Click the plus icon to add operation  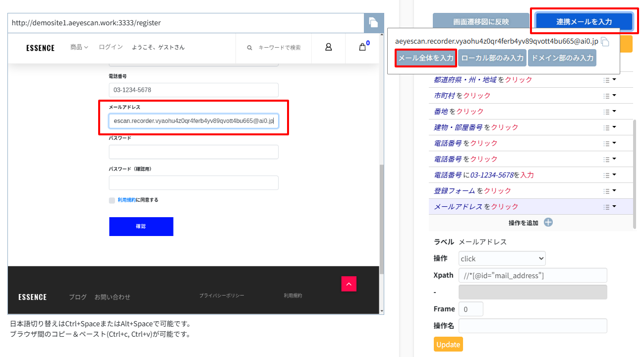[x=548, y=222]
